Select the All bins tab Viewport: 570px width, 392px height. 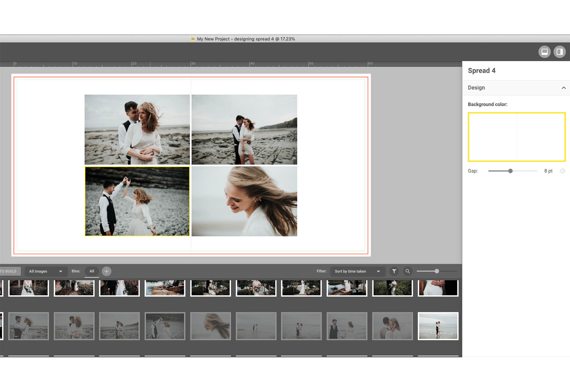(x=92, y=271)
